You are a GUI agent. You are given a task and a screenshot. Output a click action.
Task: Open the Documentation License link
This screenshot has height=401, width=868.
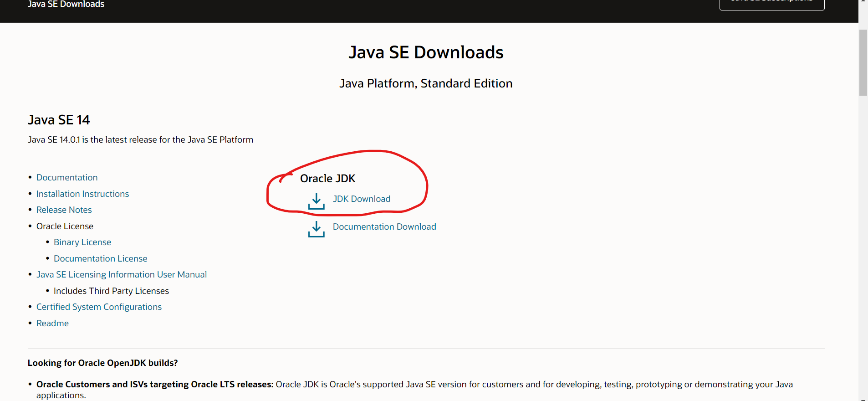click(101, 259)
